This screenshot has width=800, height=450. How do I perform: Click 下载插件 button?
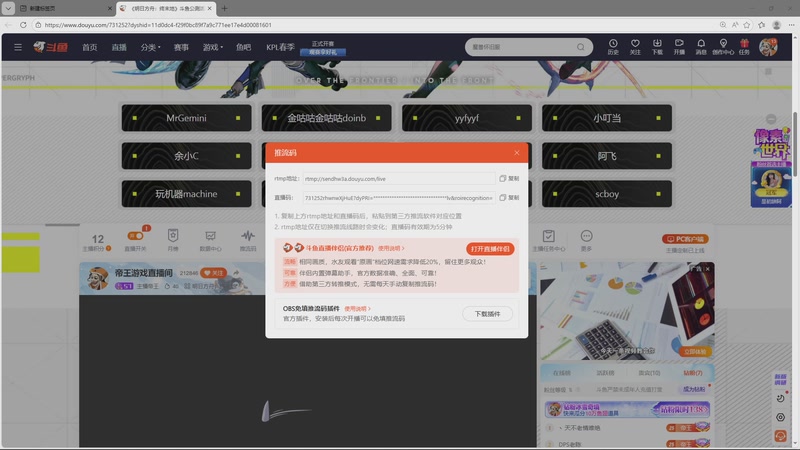[x=487, y=314]
